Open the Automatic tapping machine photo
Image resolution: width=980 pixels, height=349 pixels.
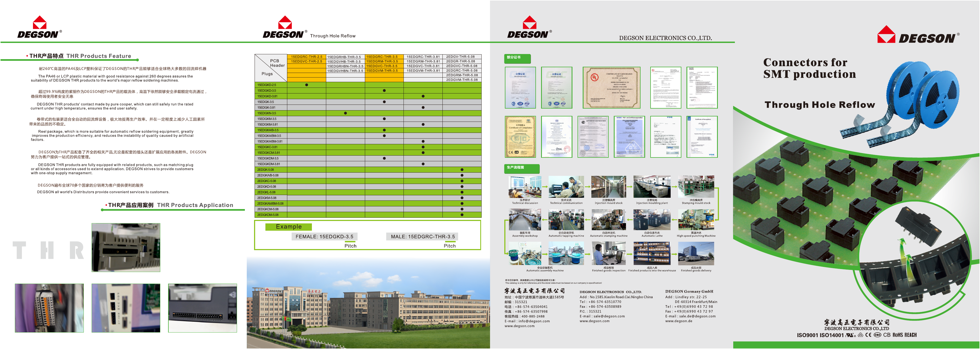pos(566,219)
